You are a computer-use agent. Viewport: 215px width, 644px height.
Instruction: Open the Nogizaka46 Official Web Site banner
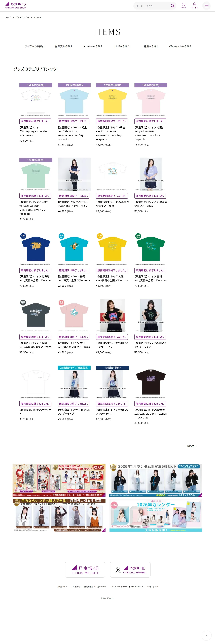[85, 569]
